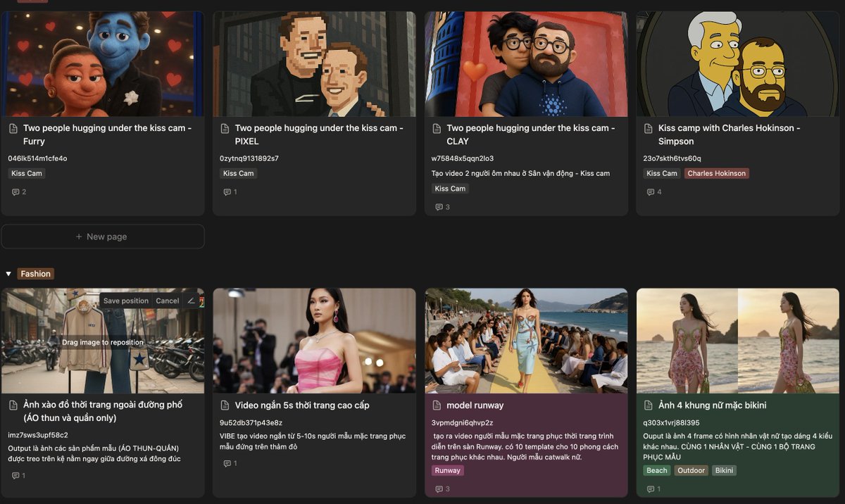This screenshot has width=845, height=504.
Task: Click ID text 23o7skth6tvs60q
Action: (672, 158)
